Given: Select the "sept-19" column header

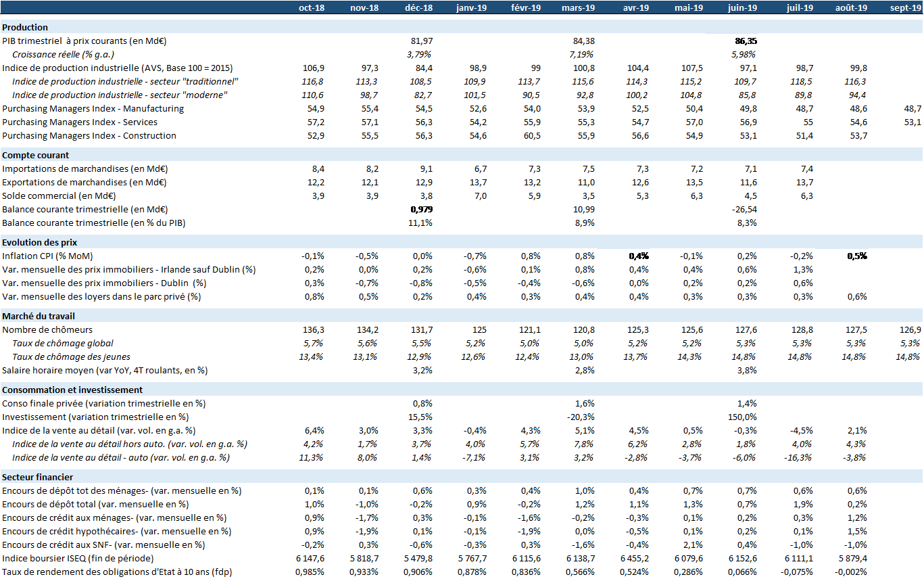Looking at the screenshot, I should [x=905, y=7].
